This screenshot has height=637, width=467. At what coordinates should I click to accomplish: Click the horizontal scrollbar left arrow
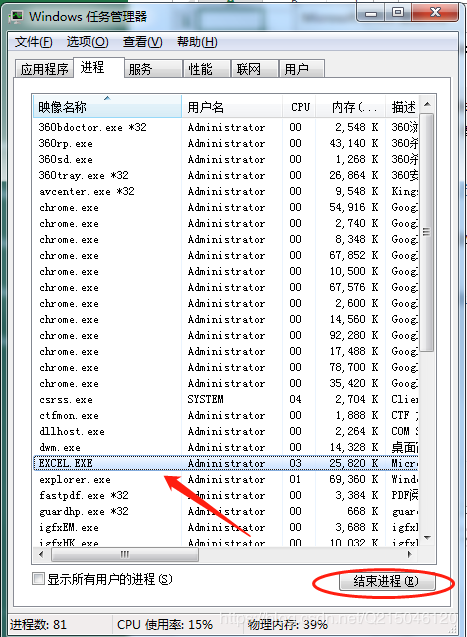41,554
